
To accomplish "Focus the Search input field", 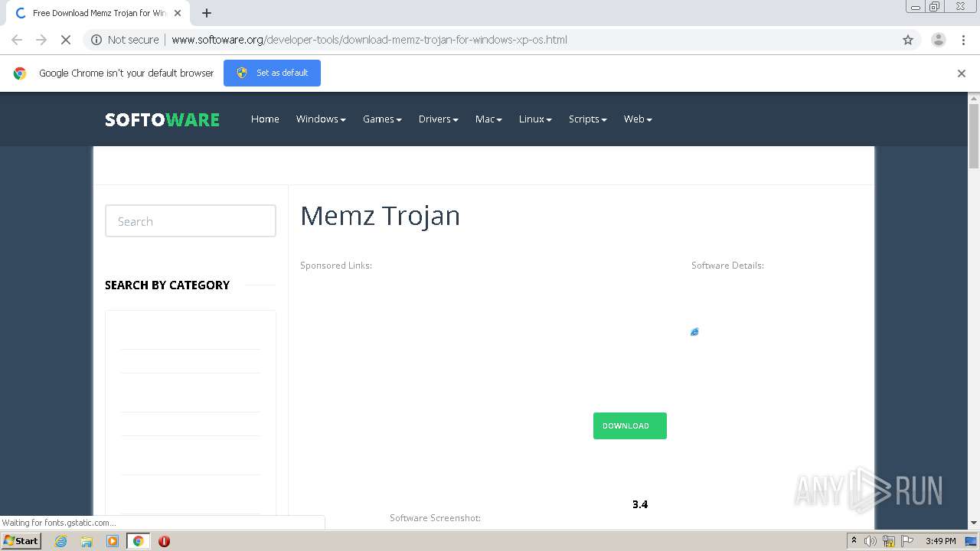I will click(x=191, y=221).
